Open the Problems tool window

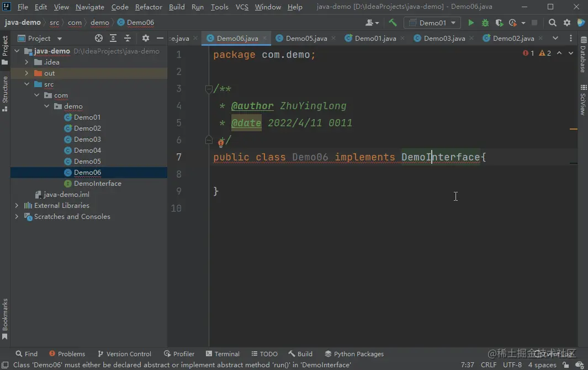coord(67,354)
